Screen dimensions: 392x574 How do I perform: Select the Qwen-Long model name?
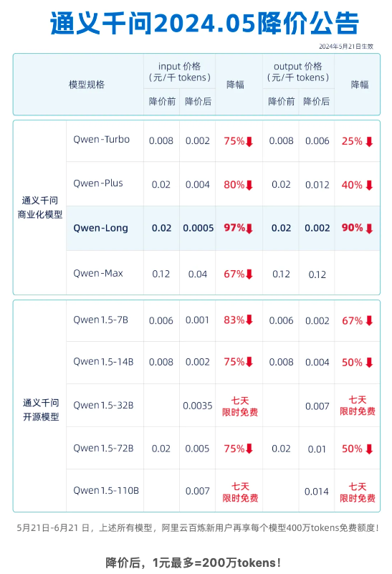pyautogui.click(x=100, y=228)
